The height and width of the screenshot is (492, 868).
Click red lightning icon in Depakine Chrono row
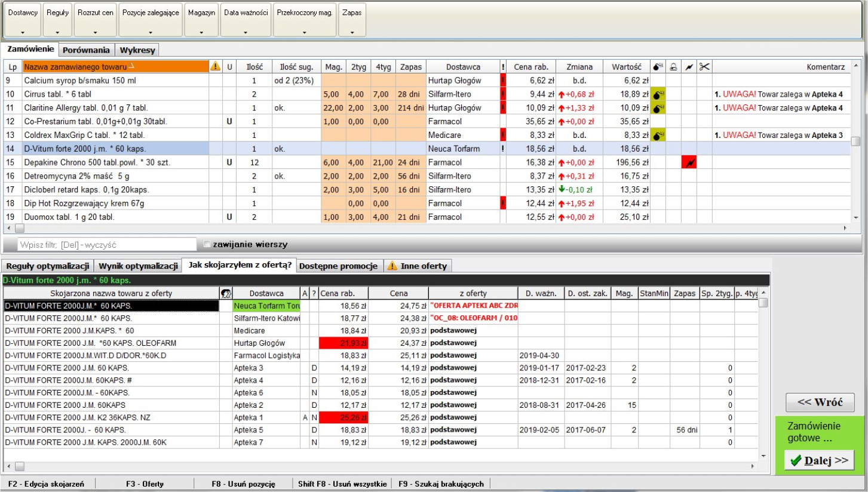click(689, 162)
